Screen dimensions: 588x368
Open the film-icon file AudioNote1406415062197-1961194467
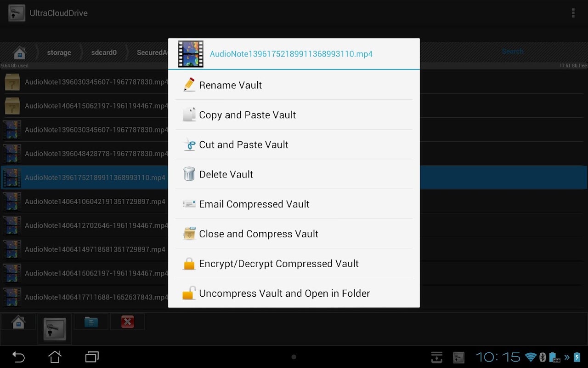tap(85, 273)
